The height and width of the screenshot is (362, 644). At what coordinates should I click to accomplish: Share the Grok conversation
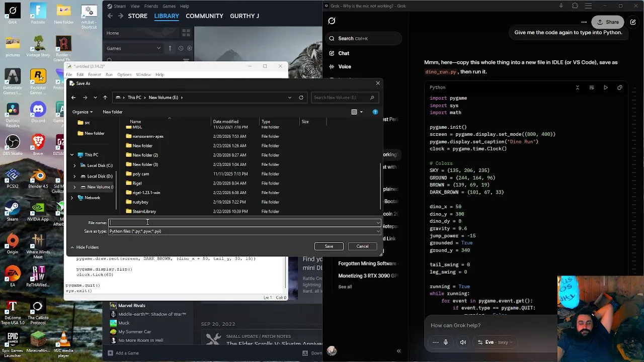click(x=608, y=22)
